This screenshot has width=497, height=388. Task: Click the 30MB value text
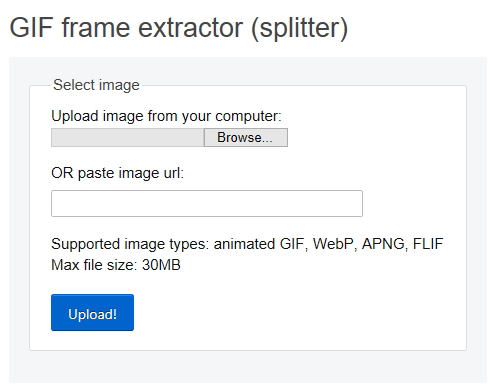pyautogui.click(x=161, y=265)
